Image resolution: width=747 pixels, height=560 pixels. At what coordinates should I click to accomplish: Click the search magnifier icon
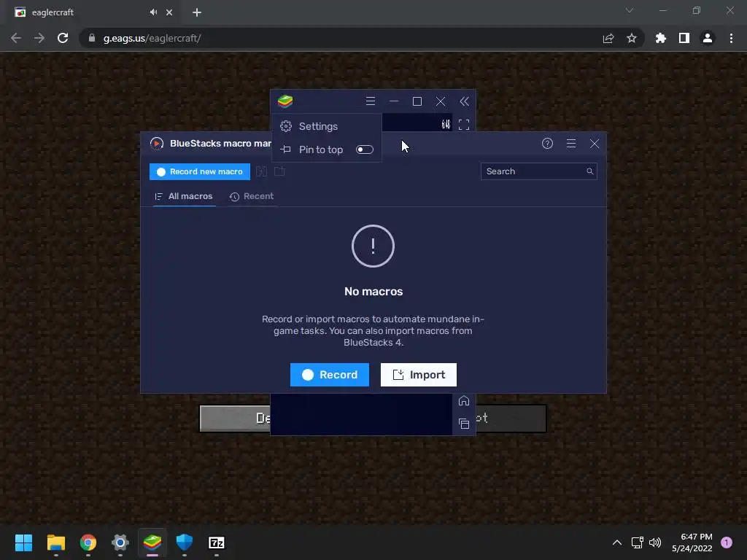pyautogui.click(x=589, y=171)
